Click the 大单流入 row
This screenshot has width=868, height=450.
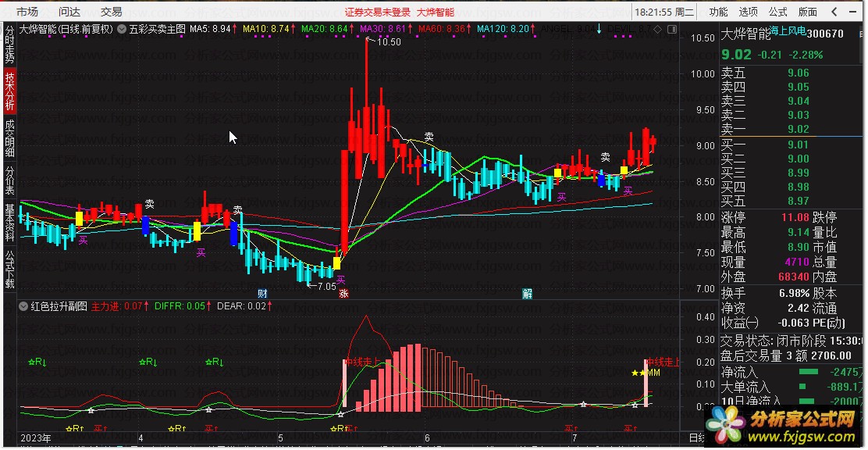pos(792,386)
